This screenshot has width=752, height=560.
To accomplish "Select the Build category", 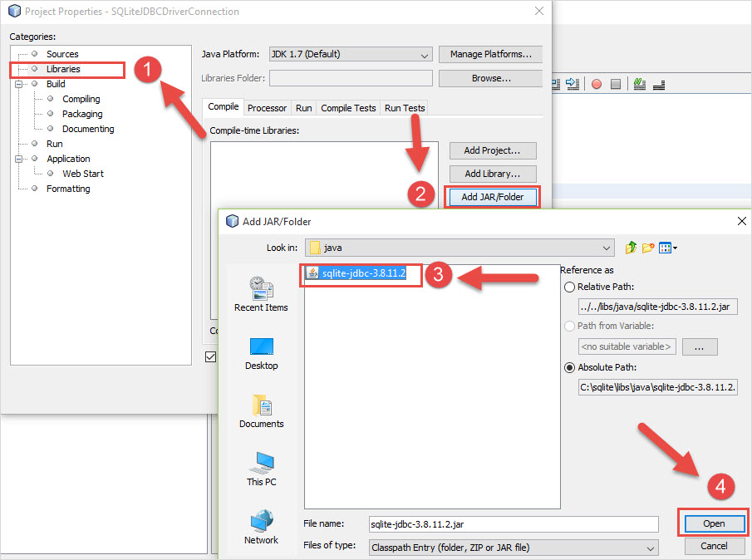I will click(x=56, y=84).
